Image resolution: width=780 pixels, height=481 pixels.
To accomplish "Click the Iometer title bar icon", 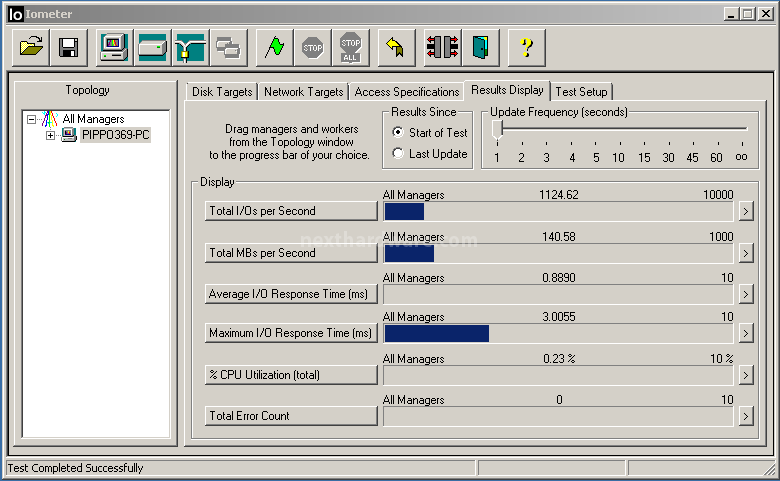I will (x=16, y=14).
